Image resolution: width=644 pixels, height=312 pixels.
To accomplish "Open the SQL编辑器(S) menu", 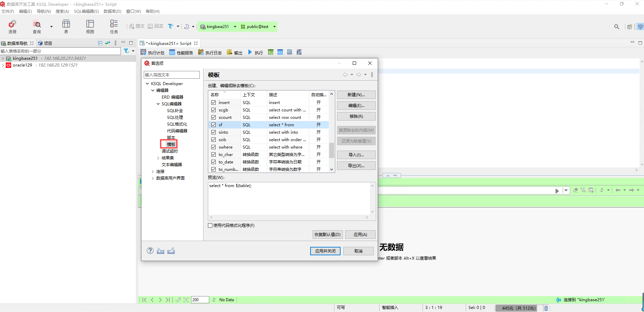I will point(86,11).
